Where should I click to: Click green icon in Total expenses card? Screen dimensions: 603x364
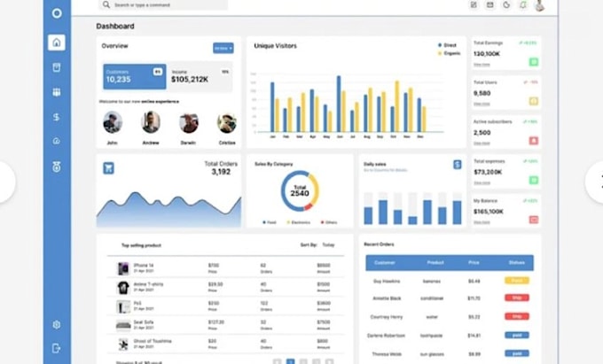point(534,180)
